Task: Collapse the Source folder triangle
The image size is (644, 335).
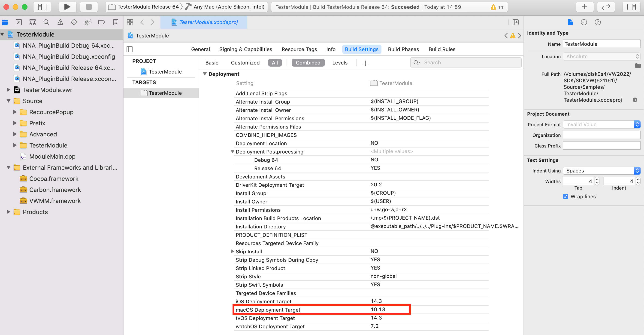Action: coord(9,101)
